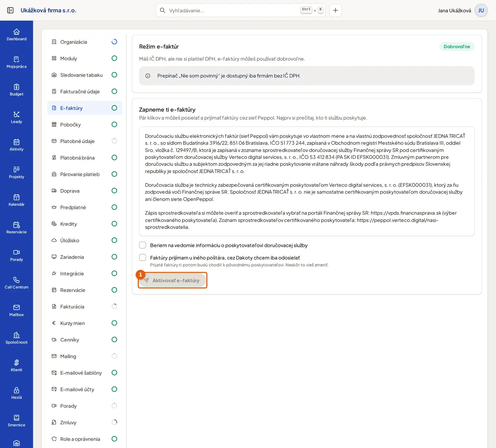Select E-faktúry settings item
The width and height of the screenshot is (496, 448).
point(84,108)
